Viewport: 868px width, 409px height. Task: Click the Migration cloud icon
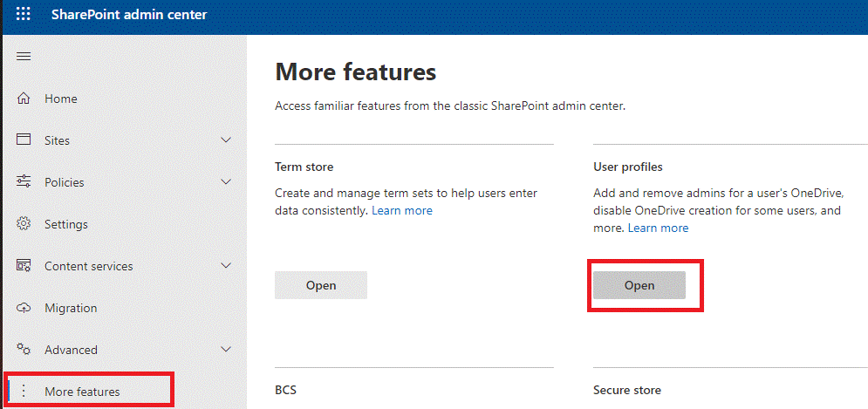click(24, 308)
